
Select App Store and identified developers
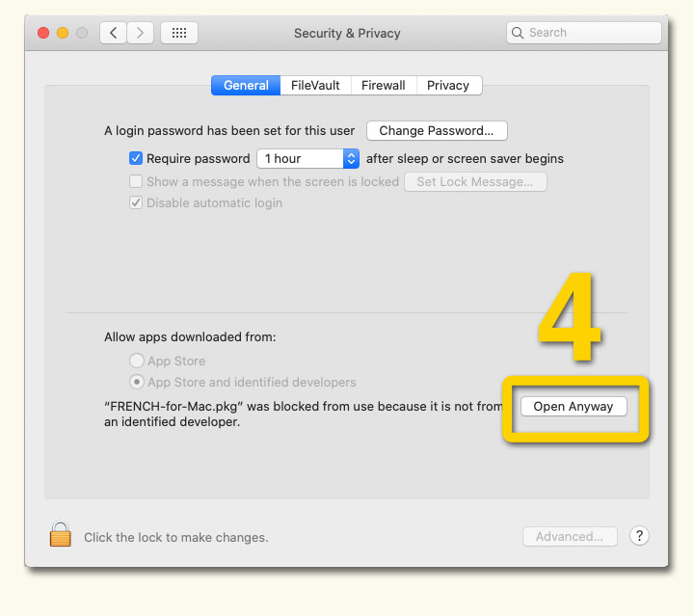pos(136,382)
